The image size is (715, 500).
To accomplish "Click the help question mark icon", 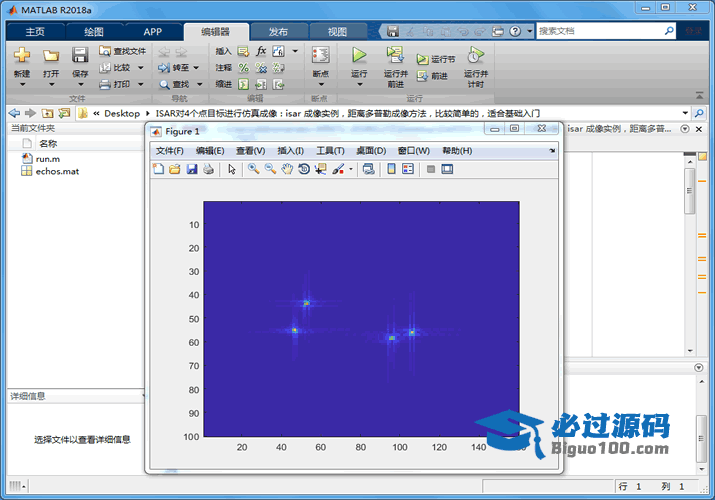I will click(515, 31).
